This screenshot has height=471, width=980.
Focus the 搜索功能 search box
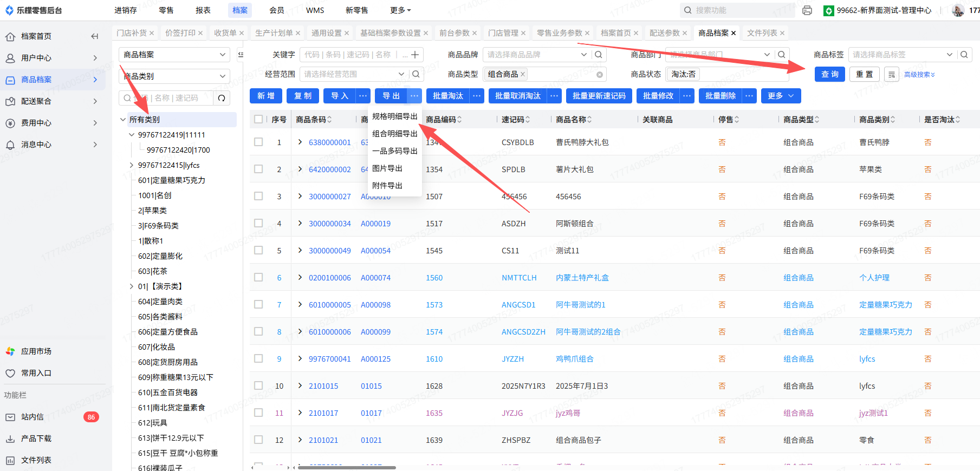(737, 10)
